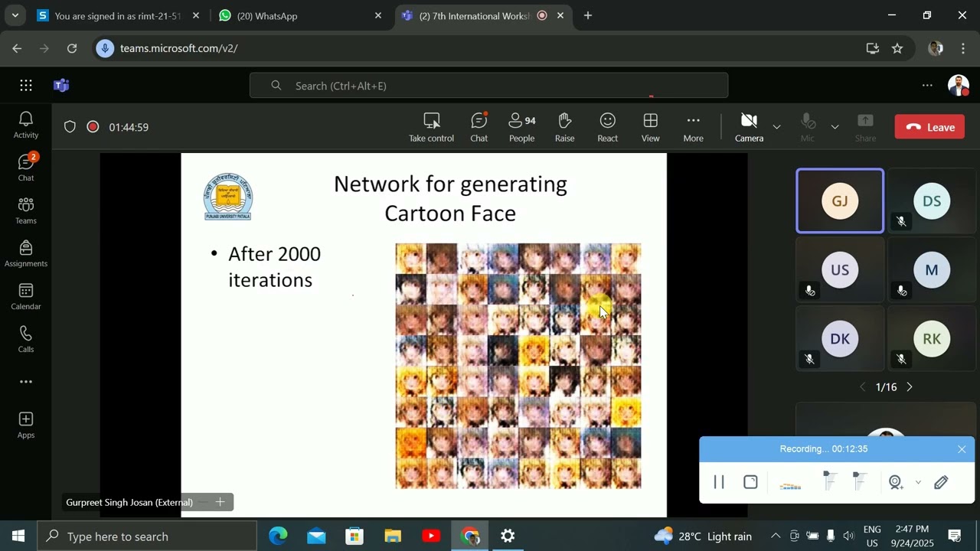The image size is (980, 551).
Task: Turn on the Camera
Action: (x=749, y=127)
